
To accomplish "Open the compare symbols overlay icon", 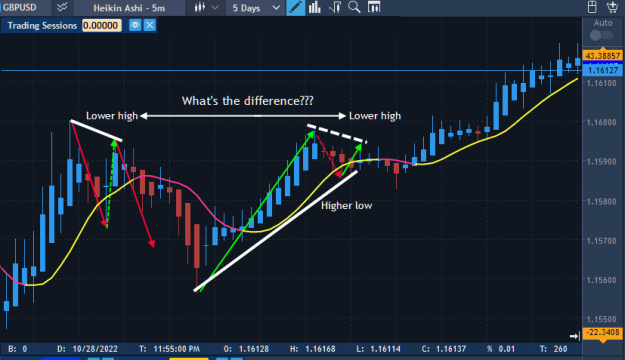I will (x=62, y=7).
